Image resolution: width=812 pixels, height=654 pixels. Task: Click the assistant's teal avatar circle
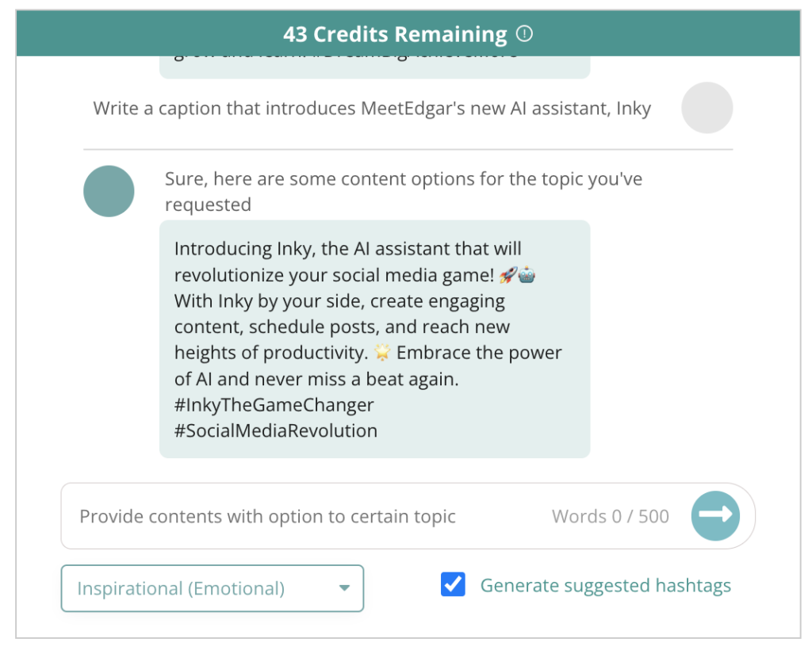click(x=109, y=191)
